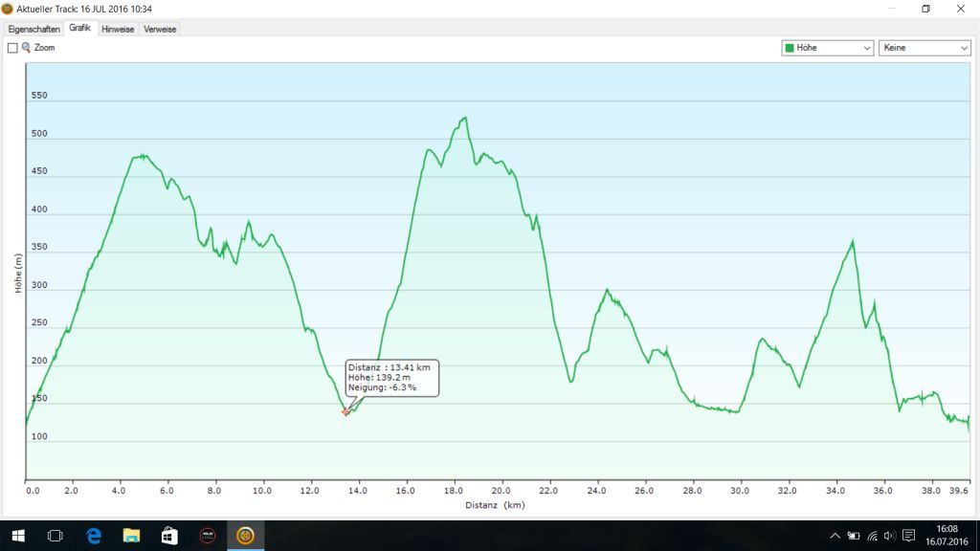Open the Windows Start menu
The width and height of the screenshot is (980, 551).
17,536
